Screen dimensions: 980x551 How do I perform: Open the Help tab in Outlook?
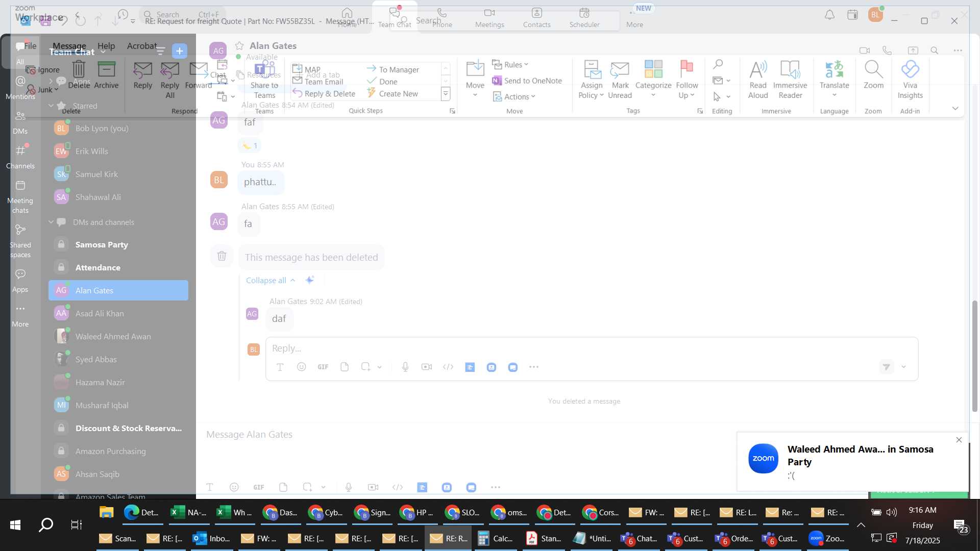tap(106, 46)
